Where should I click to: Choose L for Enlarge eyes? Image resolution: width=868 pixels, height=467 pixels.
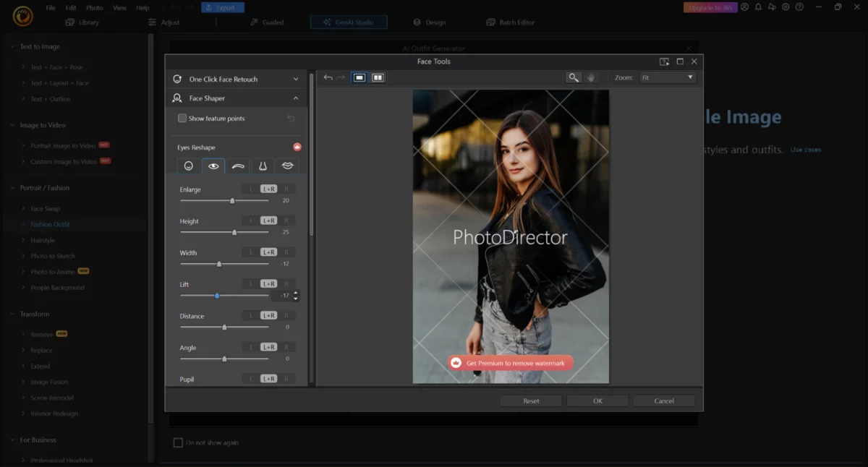(x=252, y=189)
